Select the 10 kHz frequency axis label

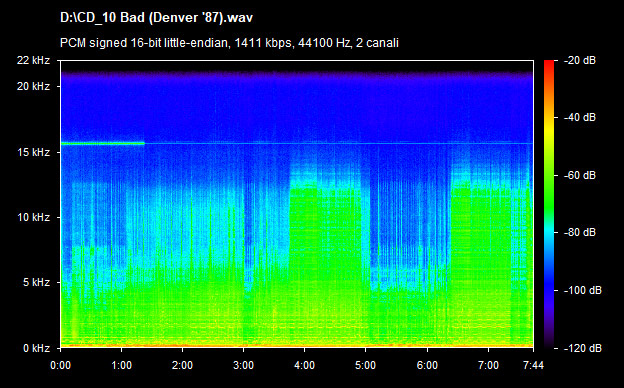coord(33,217)
